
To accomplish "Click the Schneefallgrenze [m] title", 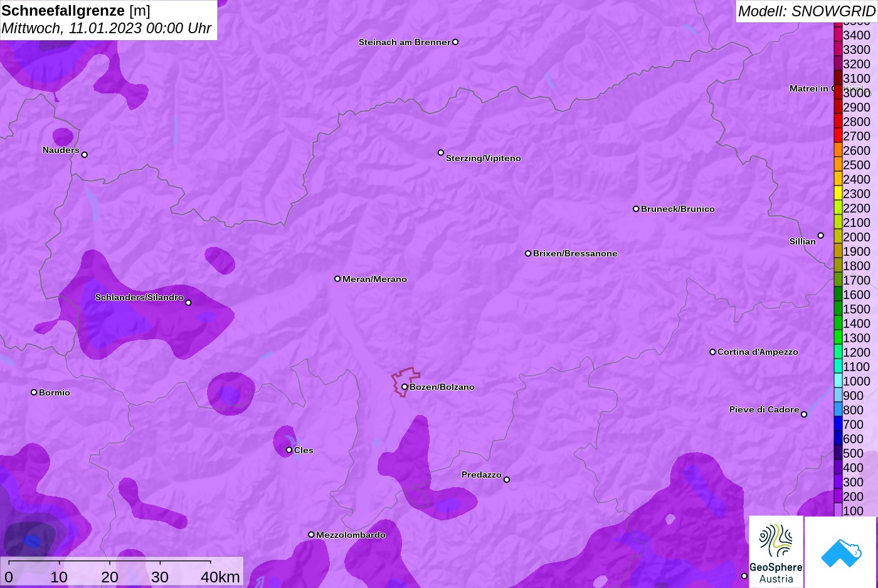I will [76, 11].
